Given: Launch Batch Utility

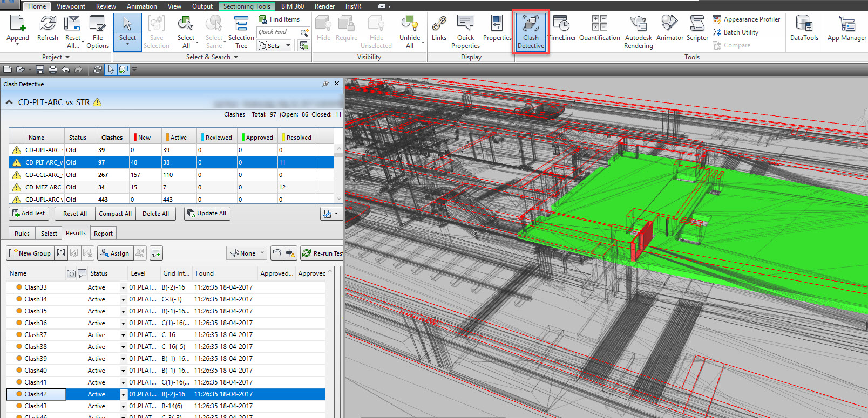Looking at the screenshot, I should (x=736, y=32).
